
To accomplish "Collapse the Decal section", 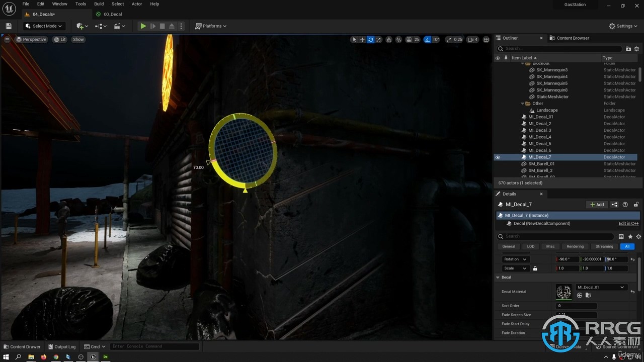I will click(x=498, y=278).
